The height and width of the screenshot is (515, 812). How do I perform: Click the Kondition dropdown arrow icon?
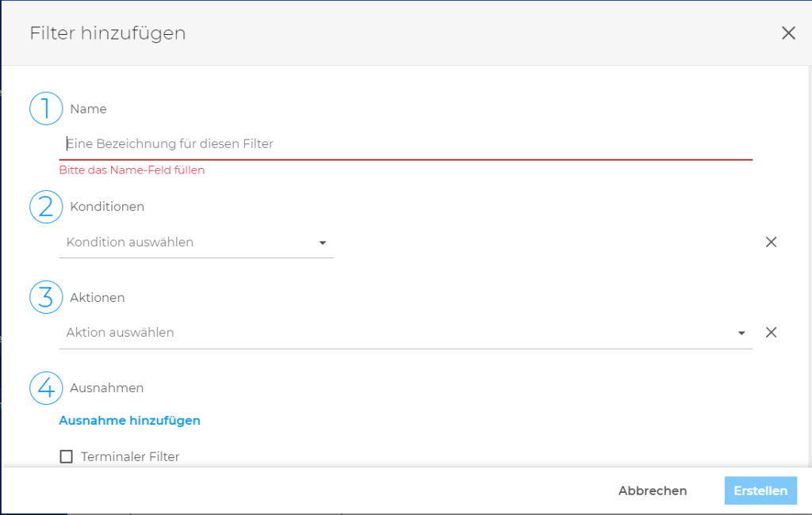tap(323, 243)
